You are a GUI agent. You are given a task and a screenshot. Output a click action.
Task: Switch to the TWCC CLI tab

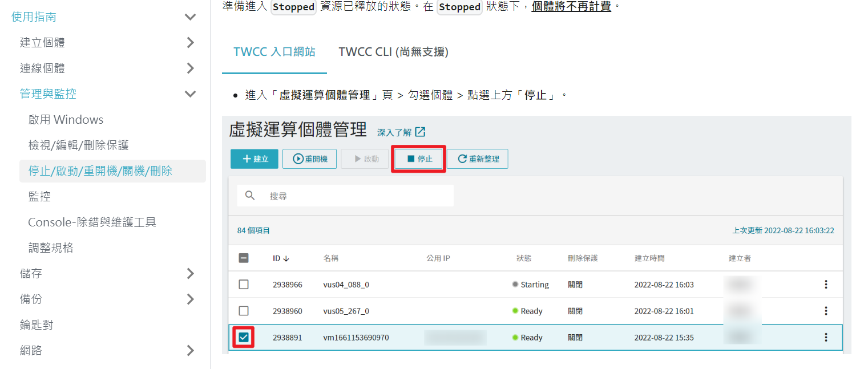[x=394, y=51]
